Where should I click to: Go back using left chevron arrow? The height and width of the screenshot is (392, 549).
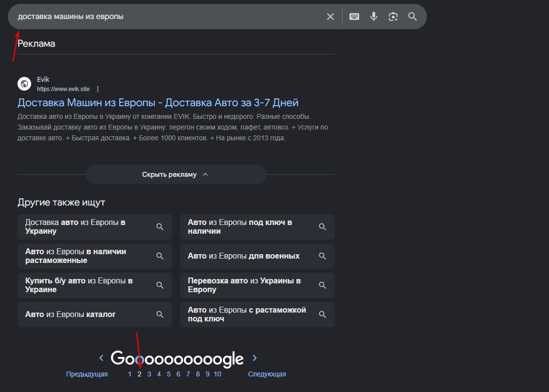coord(101,358)
